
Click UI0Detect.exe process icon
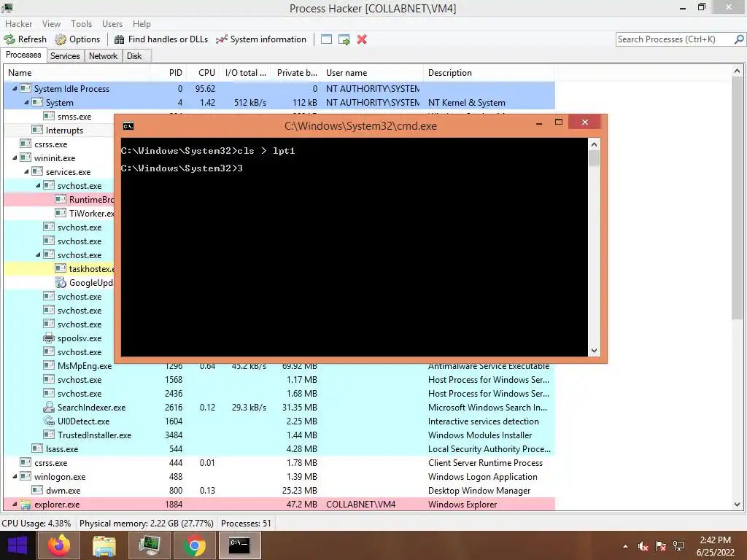49,421
